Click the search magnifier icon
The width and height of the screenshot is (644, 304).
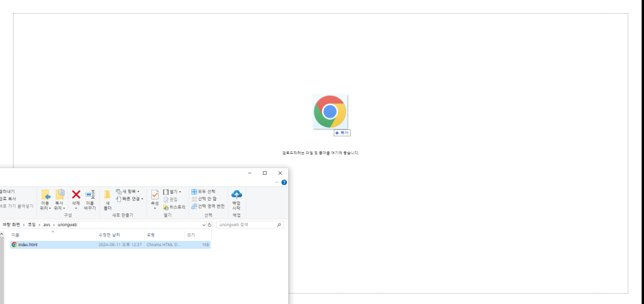(x=279, y=225)
